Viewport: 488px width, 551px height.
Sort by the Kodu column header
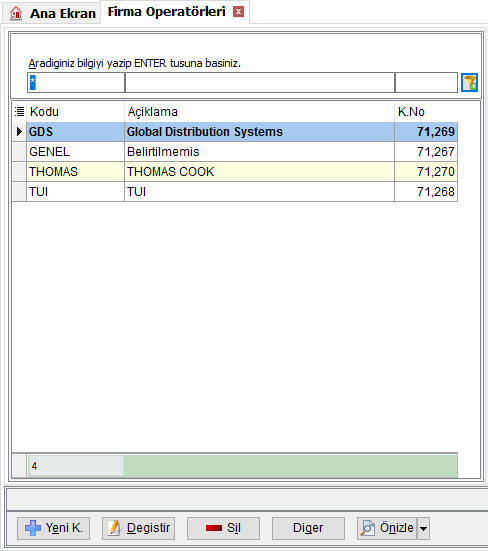[75, 112]
